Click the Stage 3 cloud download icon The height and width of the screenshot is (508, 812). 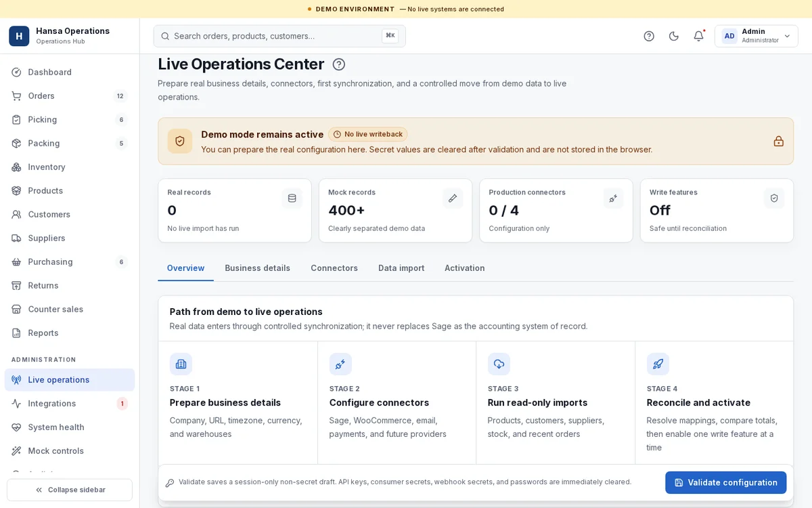point(499,364)
